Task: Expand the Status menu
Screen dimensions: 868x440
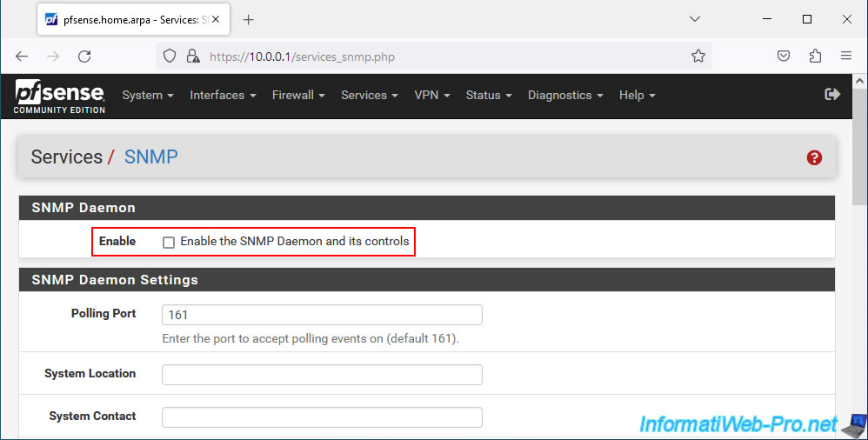Action: (489, 95)
